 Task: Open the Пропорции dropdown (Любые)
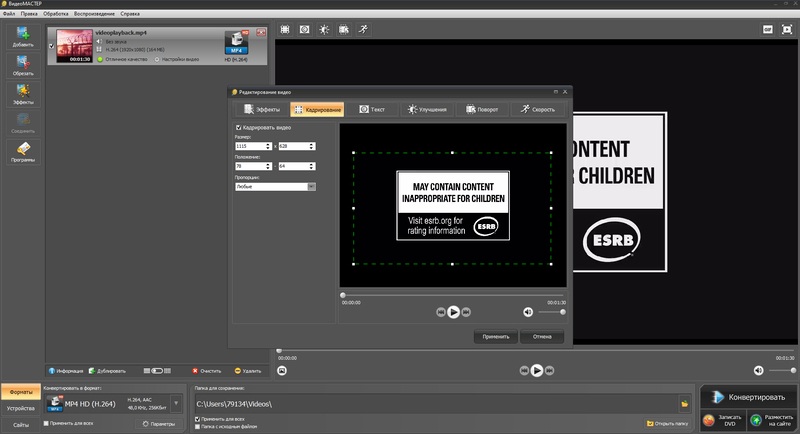(276, 187)
